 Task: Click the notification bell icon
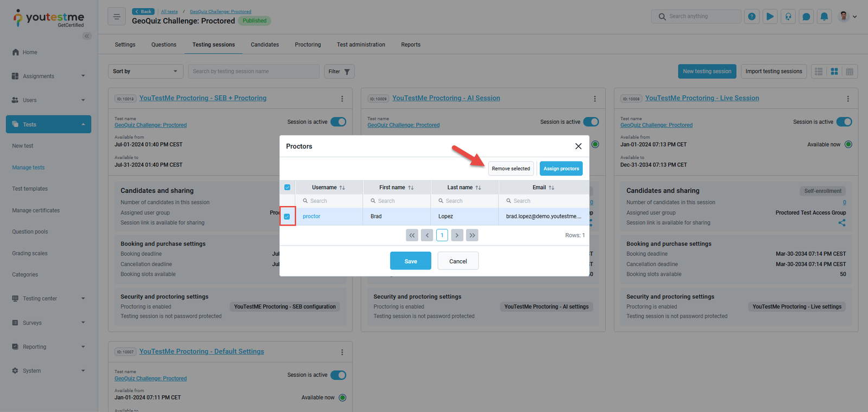(x=824, y=17)
